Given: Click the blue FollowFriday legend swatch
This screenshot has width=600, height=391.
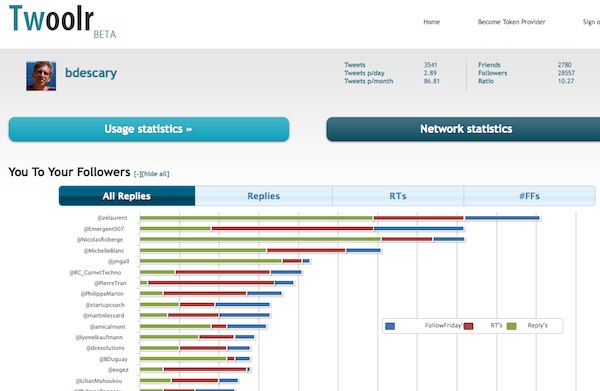Looking at the screenshot, I should point(390,326).
